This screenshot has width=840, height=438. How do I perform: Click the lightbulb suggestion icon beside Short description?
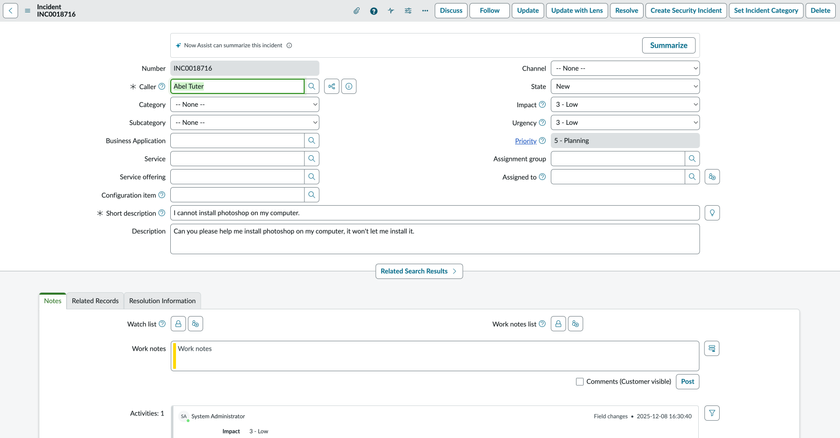click(x=712, y=213)
